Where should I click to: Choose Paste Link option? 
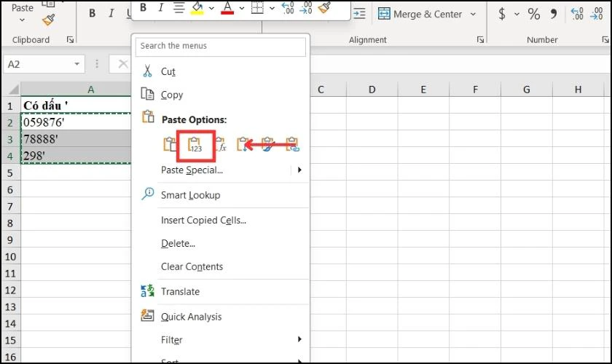tap(292, 145)
